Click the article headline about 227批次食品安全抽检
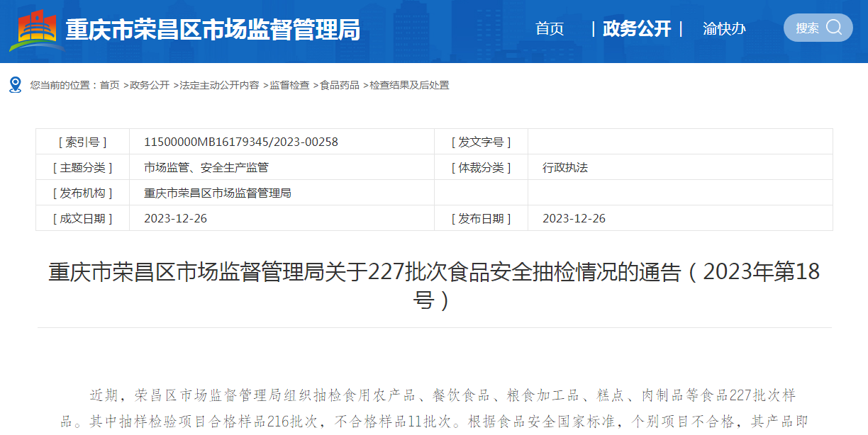 pos(434,286)
